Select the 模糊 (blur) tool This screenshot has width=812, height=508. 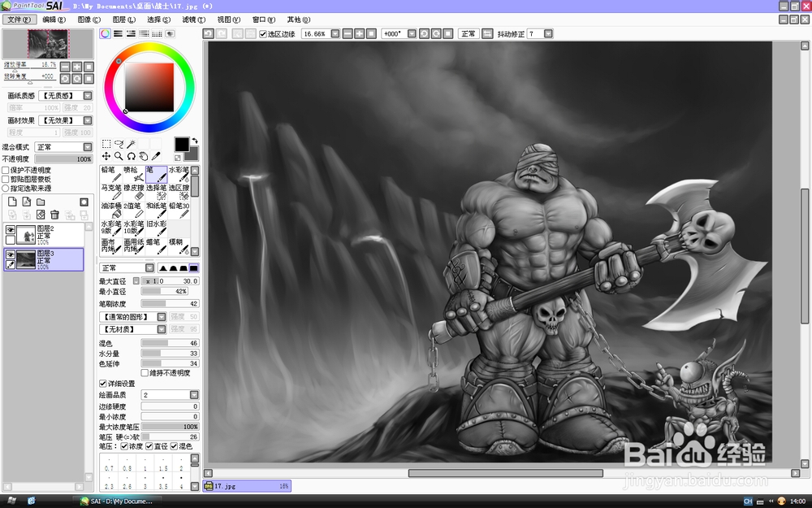point(179,246)
